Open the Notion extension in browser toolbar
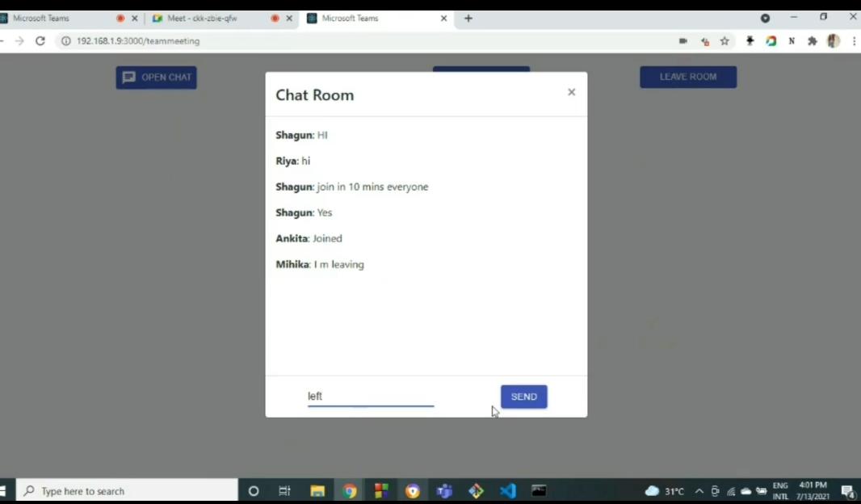This screenshot has height=504, width=861. pyautogui.click(x=792, y=40)
